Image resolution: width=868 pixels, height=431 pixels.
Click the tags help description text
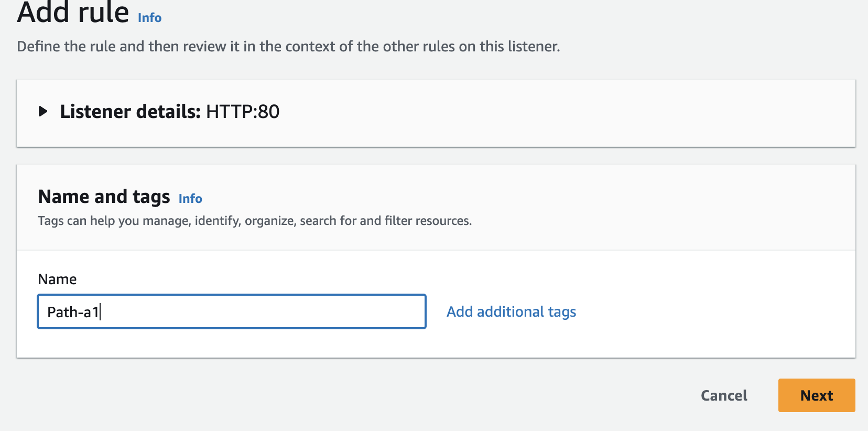pos(255,221)
